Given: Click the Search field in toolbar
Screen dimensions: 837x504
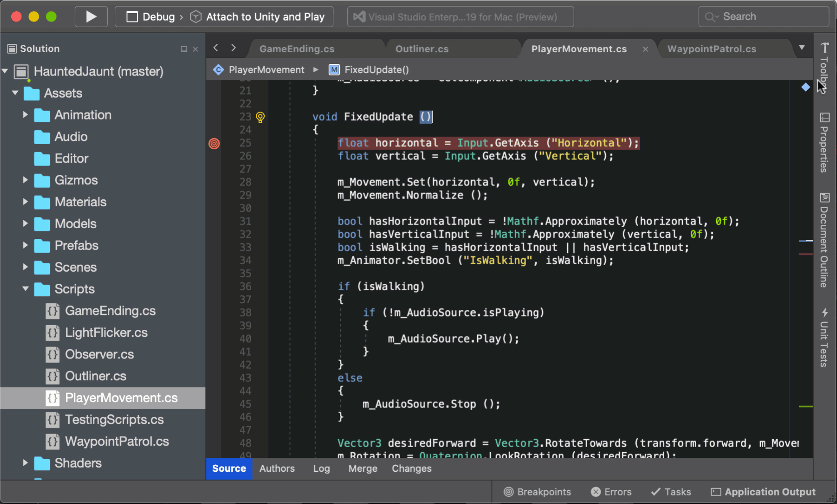Looking at the screenshot, I should [763, 17].
